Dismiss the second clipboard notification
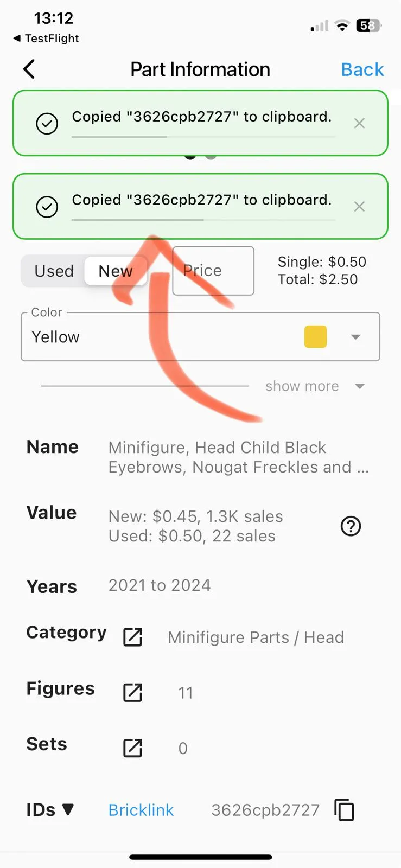This screenshot has width=401, height=868. [359, 206]
